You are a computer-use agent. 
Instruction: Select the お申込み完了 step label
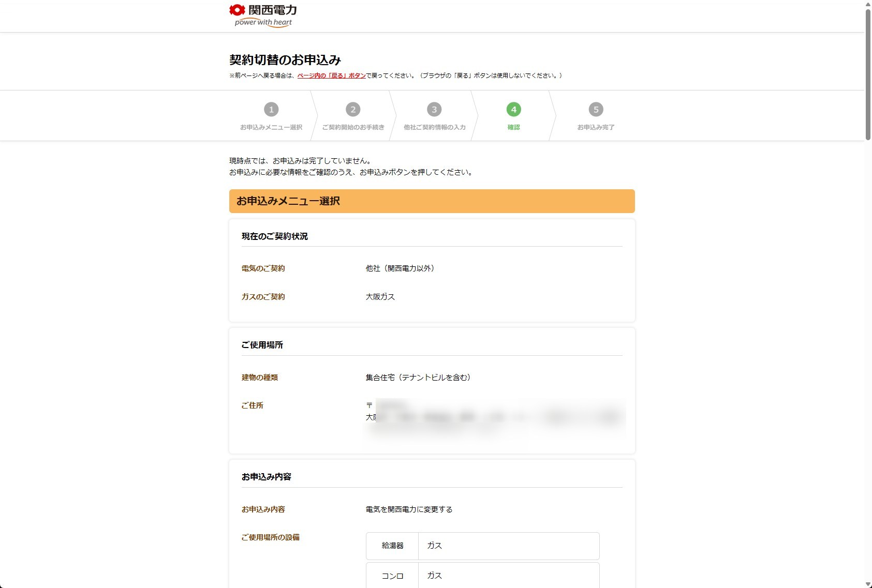tap(596, 127)
